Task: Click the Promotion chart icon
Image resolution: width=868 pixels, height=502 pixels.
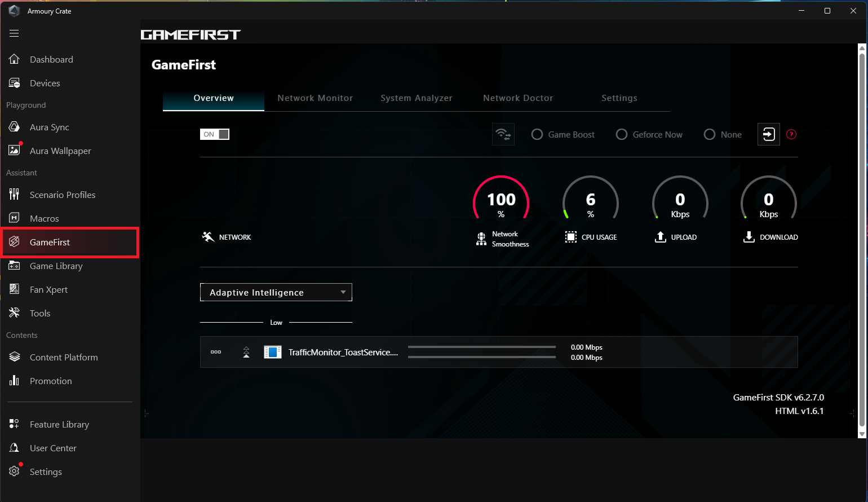Action: point(14,381)
